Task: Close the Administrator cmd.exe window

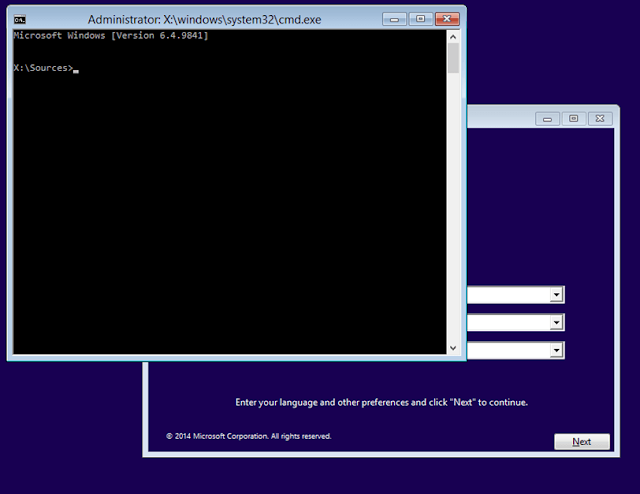Action: tap(447, 19)
